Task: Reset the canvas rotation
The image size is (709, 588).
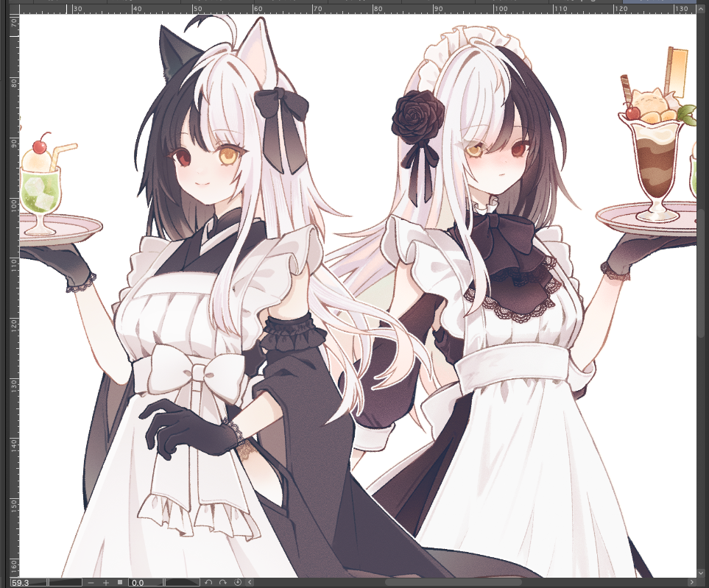Action: pos(238,582)
